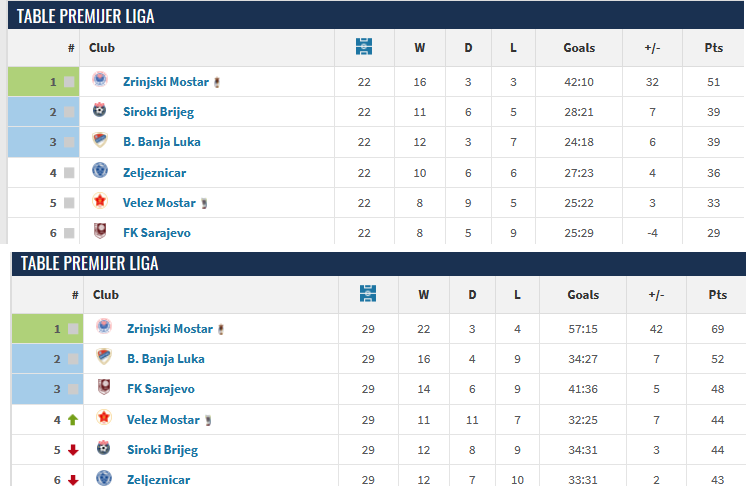
Task: Click the matches-played pitch icon in upper table header
Action: (x=364, y=47)
